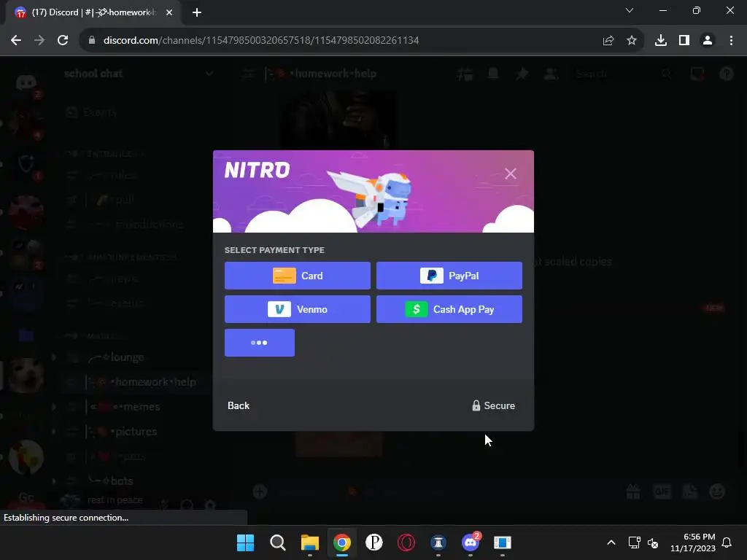Open Chrome downloads icon
Screen dimensions: 747x560
(661, 41)
